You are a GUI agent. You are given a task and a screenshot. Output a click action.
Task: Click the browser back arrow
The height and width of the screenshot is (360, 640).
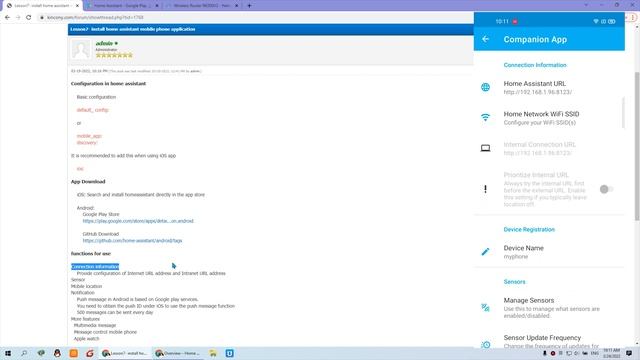(7, 18)
